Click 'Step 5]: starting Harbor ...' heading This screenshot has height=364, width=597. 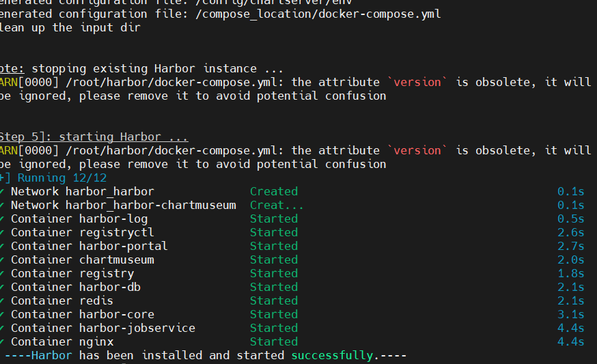click(94, 137)
